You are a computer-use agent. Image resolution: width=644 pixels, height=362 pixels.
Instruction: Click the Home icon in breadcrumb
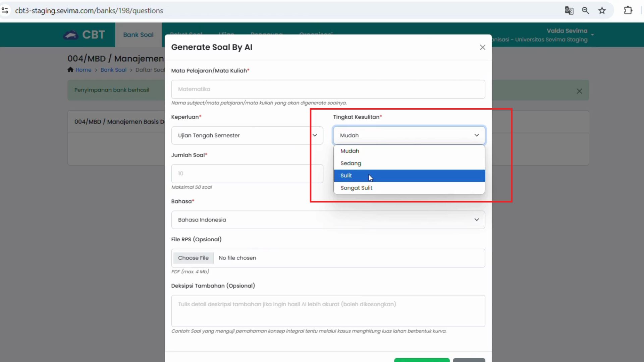70,70
